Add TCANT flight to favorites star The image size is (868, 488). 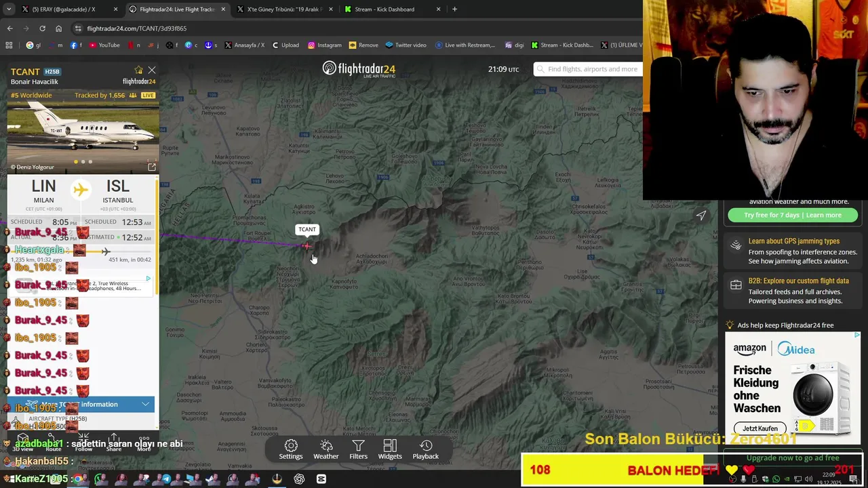[138, 70]
